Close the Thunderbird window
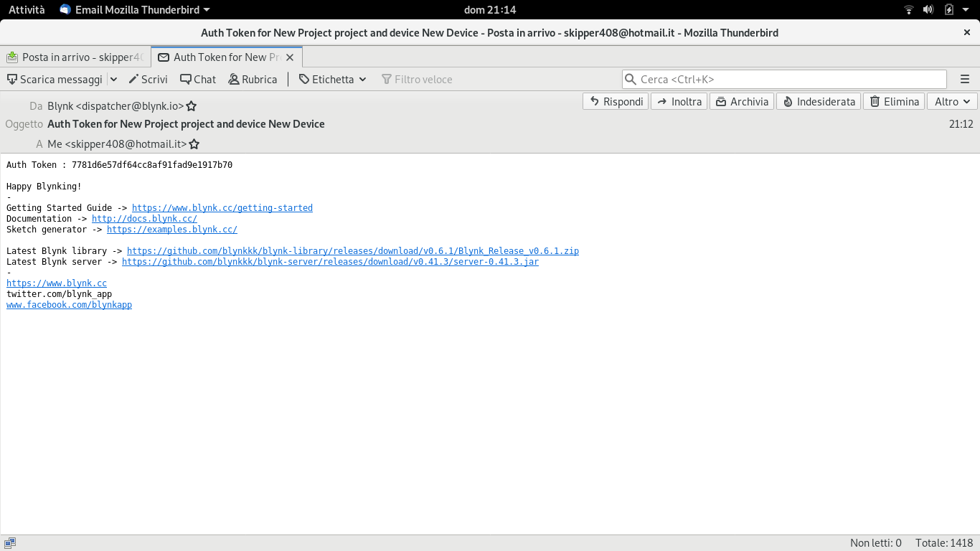Viewport: 980px width, 551px height. (x=967, y=32)
